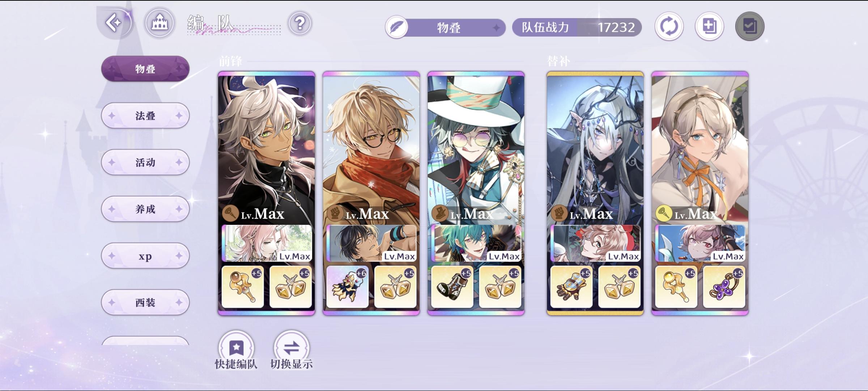Switch to the xp team tab
Viewport: 868px width, 391px height.
click(x=145, y=256)
